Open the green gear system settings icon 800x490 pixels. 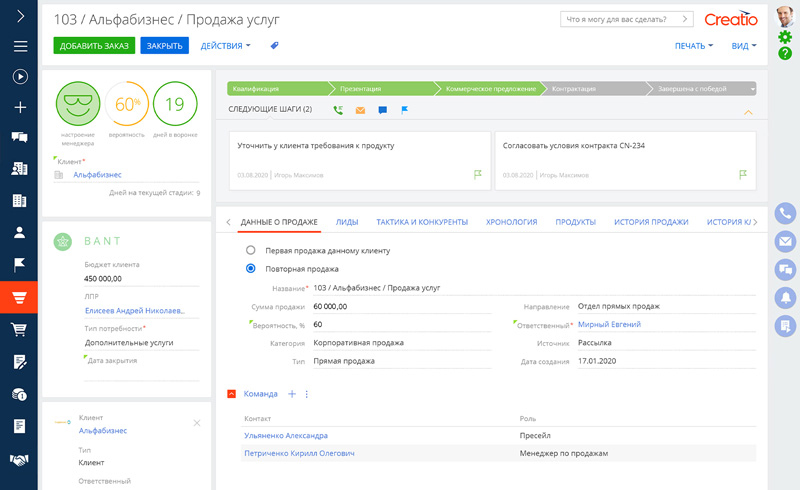point(785,37)
